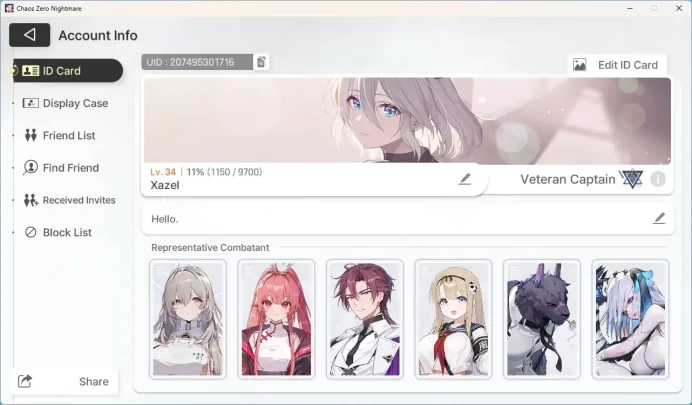Screen dimensions: 692x405
Task: Click the Veteran Captain title text
Action: (568, 180)
